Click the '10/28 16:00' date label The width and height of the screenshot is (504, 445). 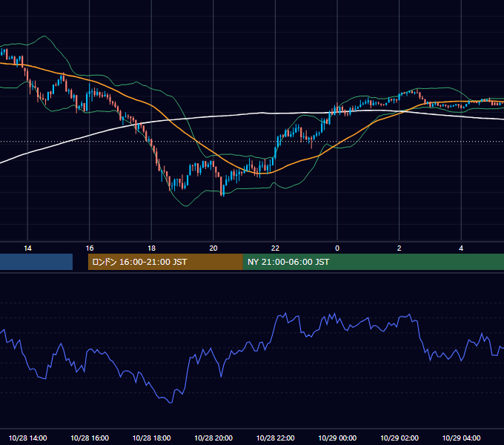coord(90,438)
